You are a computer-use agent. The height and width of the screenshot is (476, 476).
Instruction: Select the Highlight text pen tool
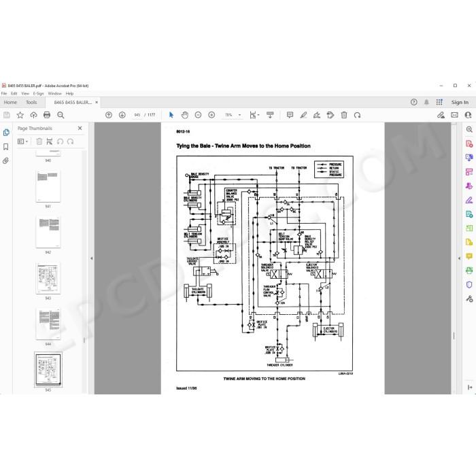pos(303,115)
